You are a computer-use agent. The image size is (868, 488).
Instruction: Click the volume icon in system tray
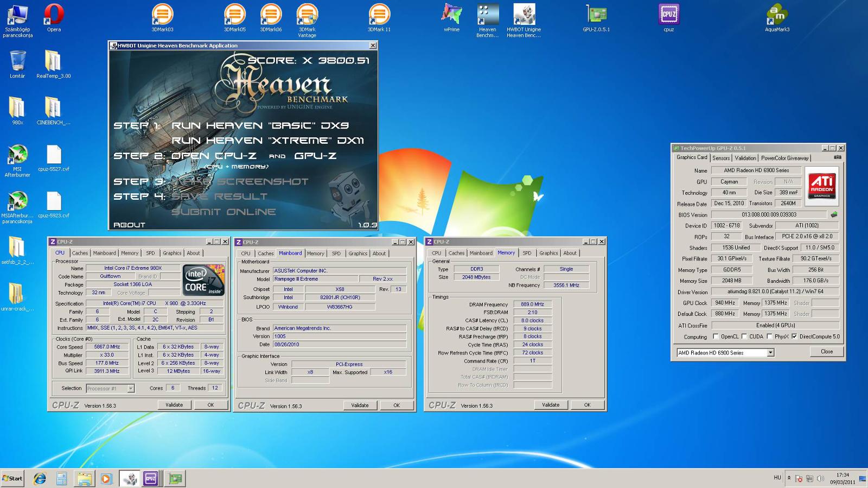(820, 479)
